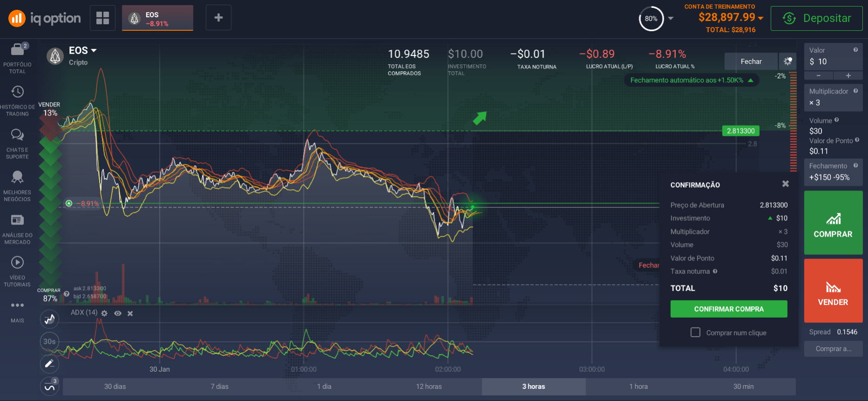Select the 1 hora timeframe
The height and width of the screenshot is (401, 868).
pyautogui.click(x=639, y=387)
